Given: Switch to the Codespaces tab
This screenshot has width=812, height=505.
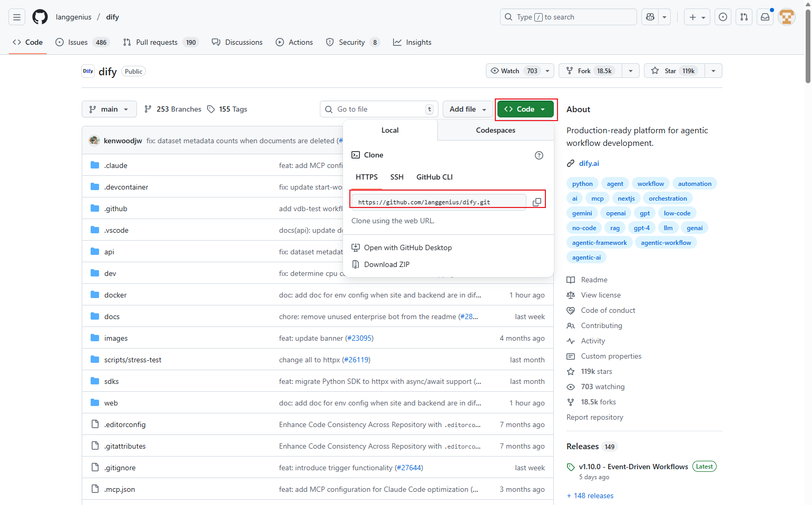Looking at the screenshot, I should (x=495, y=130).
